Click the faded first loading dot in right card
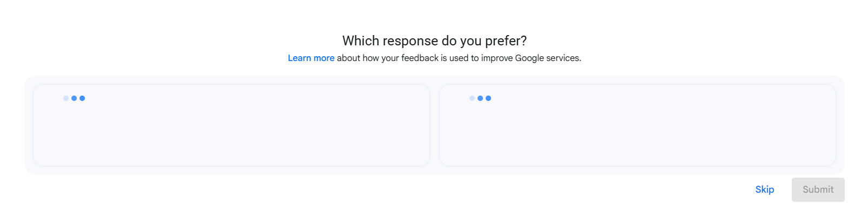This screenshot has width=868, height=217. click(x=472, y=98)
